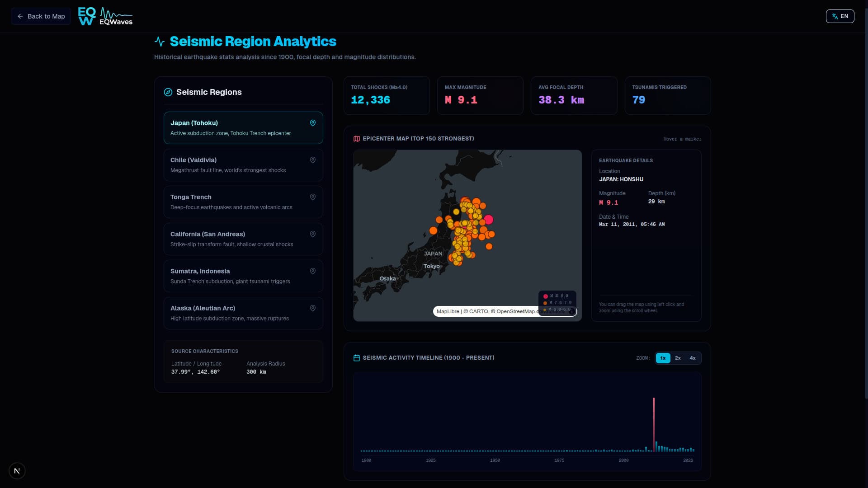
Task: Click the Max Magnitude value M 9.1 card
Action: pyautogui.click(x=480, y=95)
